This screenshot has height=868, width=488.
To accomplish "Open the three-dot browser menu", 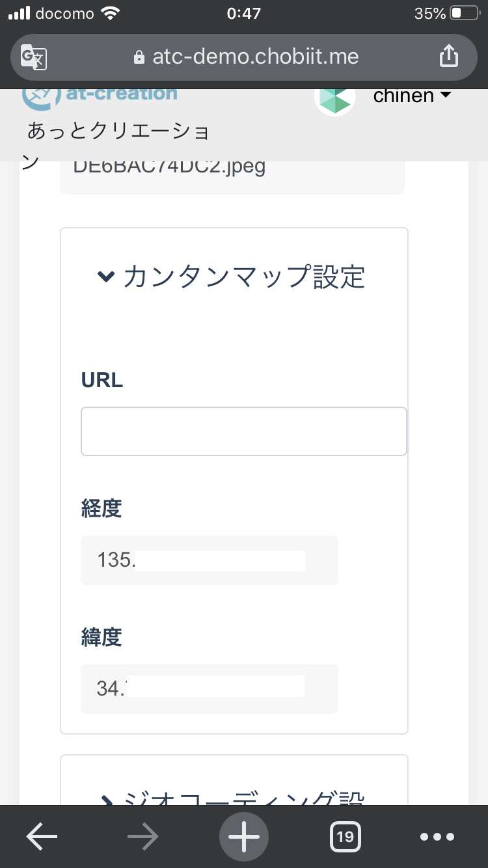I will point(437,837).
